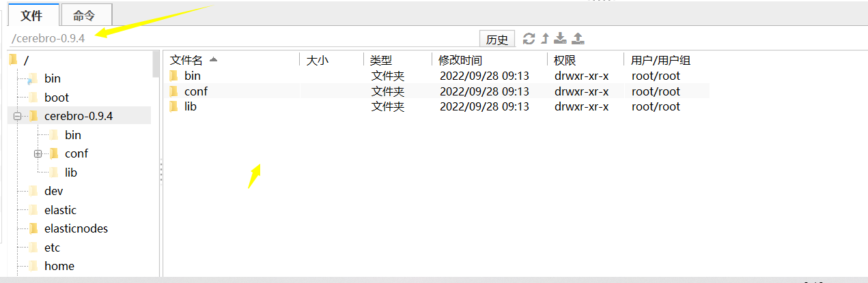Image resolution: width=868 pixels, height=283 pixels.
Task: Select dev folder in tree
Action: pos(54,192)
